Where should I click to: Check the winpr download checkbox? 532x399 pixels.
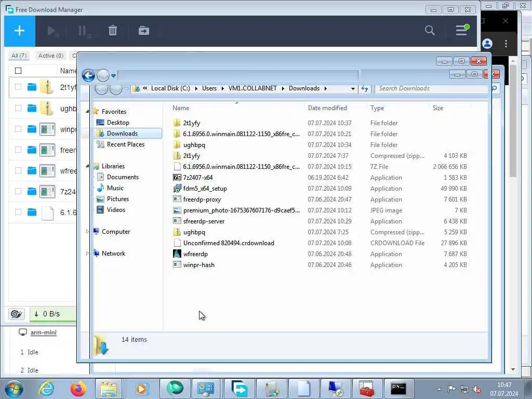click(18, 129)
